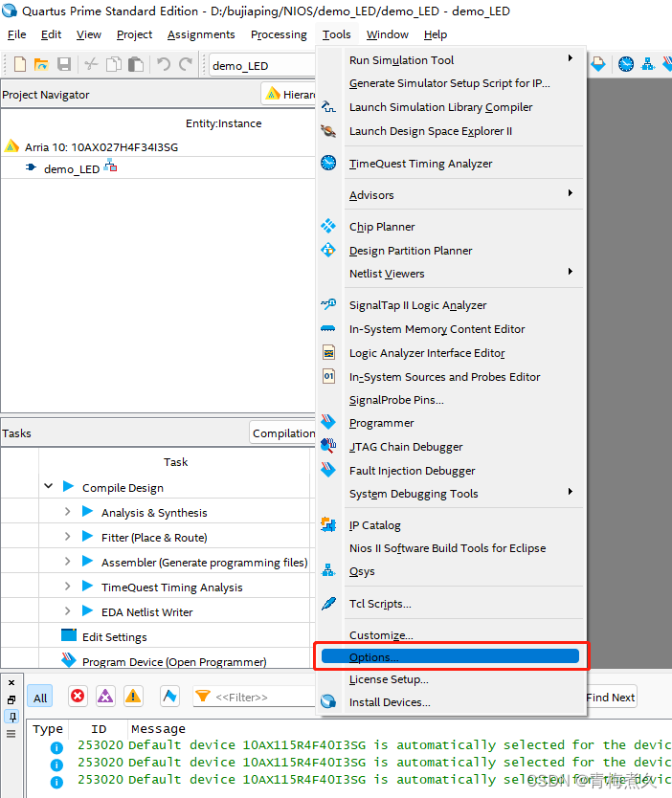
Task: Expand the TimeQuest Timing Analysis task
Action: pyautogui.click(x=67, y=586)
